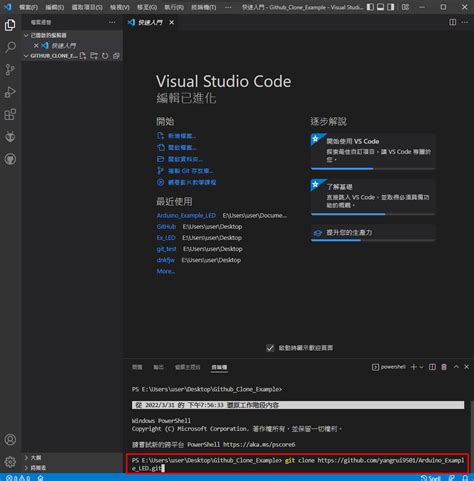The height and width of the screenshot is (481, 474).
Task: Switch to the Terminal panel tab
Action: (x=219, y=367)
